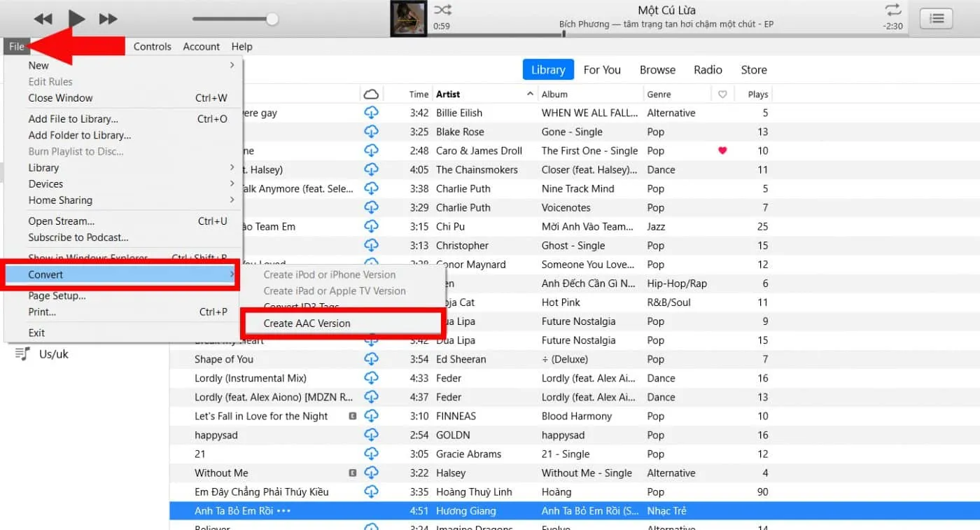Expand the New submenu

coord(38,65)
